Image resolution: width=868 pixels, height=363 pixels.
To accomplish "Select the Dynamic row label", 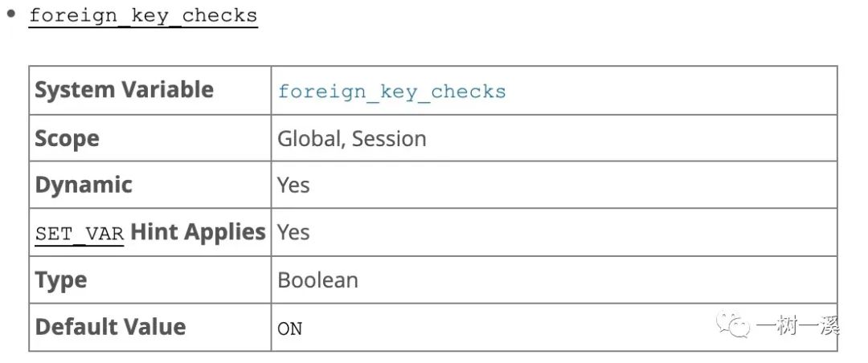I will coord(84,186).
